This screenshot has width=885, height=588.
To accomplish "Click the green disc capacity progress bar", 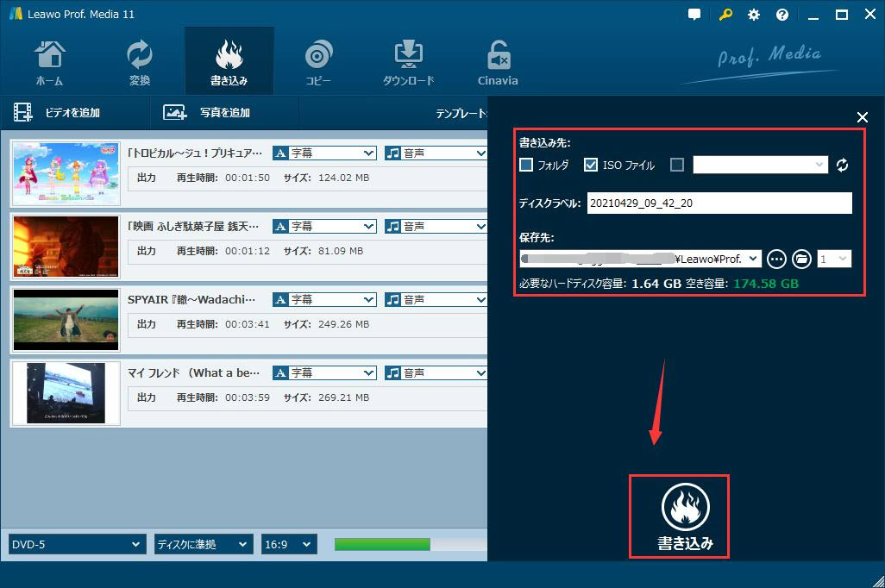I will [x=382, y=544].
